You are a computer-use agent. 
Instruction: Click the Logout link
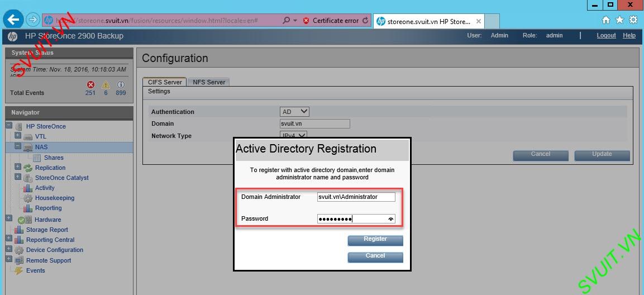pyautogui.click(x=606, y=36)
